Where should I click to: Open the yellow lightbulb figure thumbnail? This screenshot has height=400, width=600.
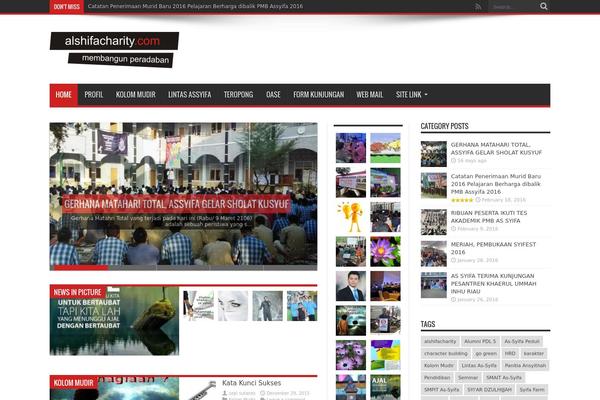pyautogui.click(x=351, y=217)
